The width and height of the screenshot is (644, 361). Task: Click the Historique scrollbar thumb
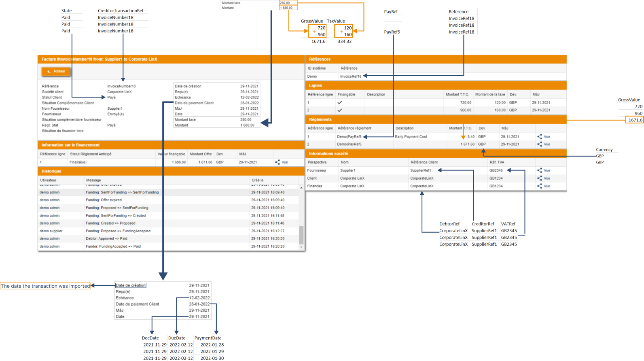(x=301, y=235)
